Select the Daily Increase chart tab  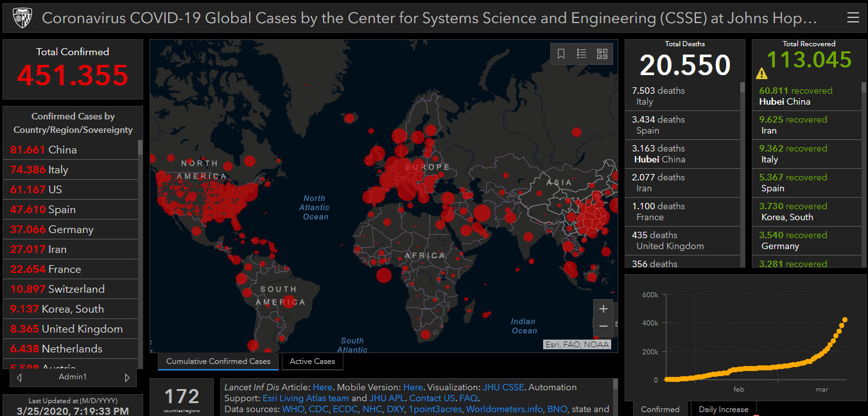(724, 409)
